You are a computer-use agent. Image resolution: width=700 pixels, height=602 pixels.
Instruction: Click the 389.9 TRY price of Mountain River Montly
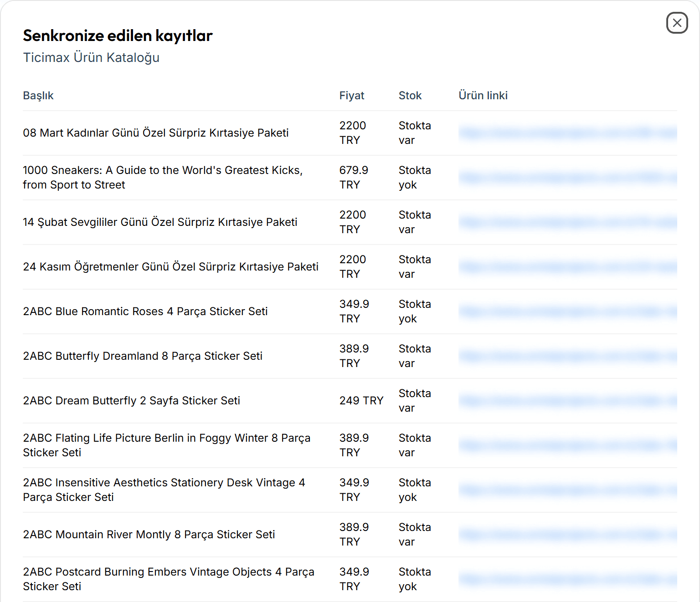354,535
